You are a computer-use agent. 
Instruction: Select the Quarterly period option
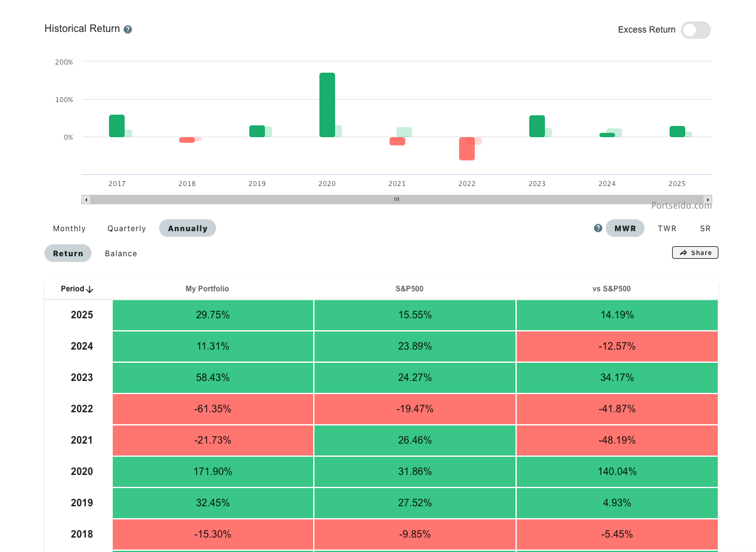[x=127, y=229]
